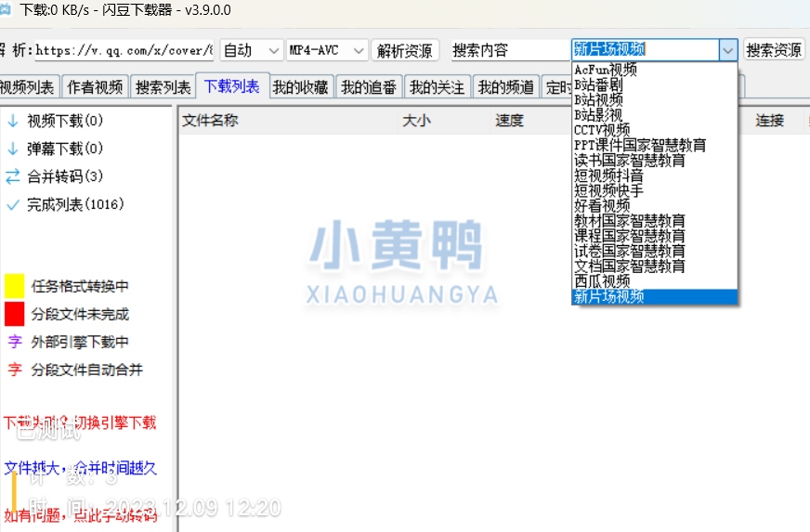Click the red segment incomplete swatch

(15, 314)
